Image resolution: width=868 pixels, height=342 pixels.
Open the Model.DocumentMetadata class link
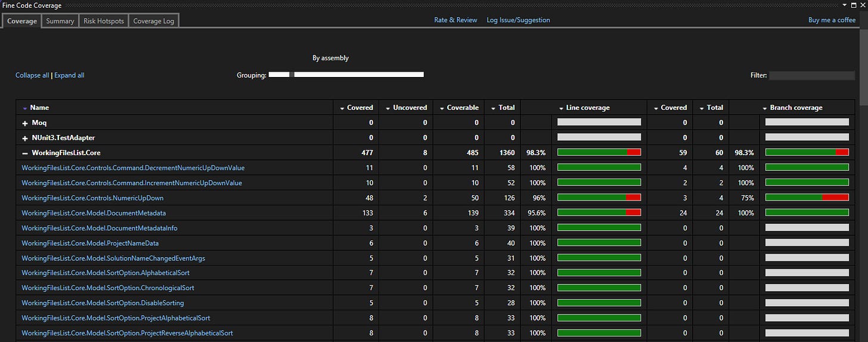pyautogui.click(x=94, y=212)
